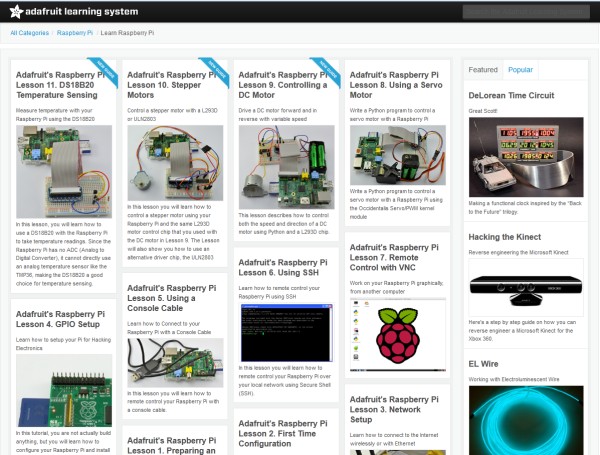The image size is (600, 455).
Task: Click the NEW GUIDE ribbon on Lesson 10
Action: (x=215, y=71)
